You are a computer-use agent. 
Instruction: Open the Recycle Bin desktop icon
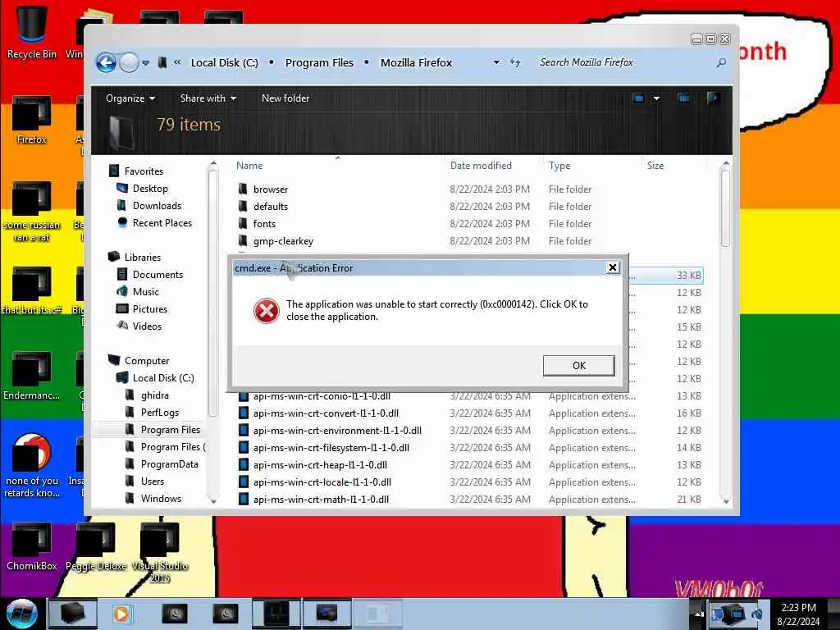pos(32,33)
